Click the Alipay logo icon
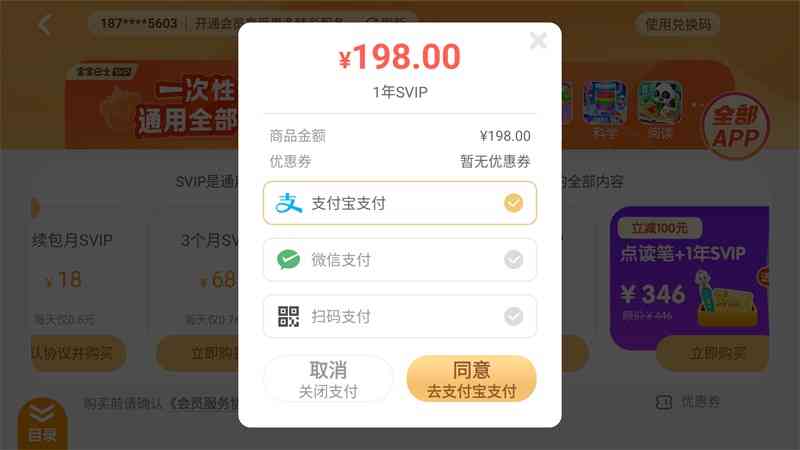800x450 pixels. tap(289, 203)
